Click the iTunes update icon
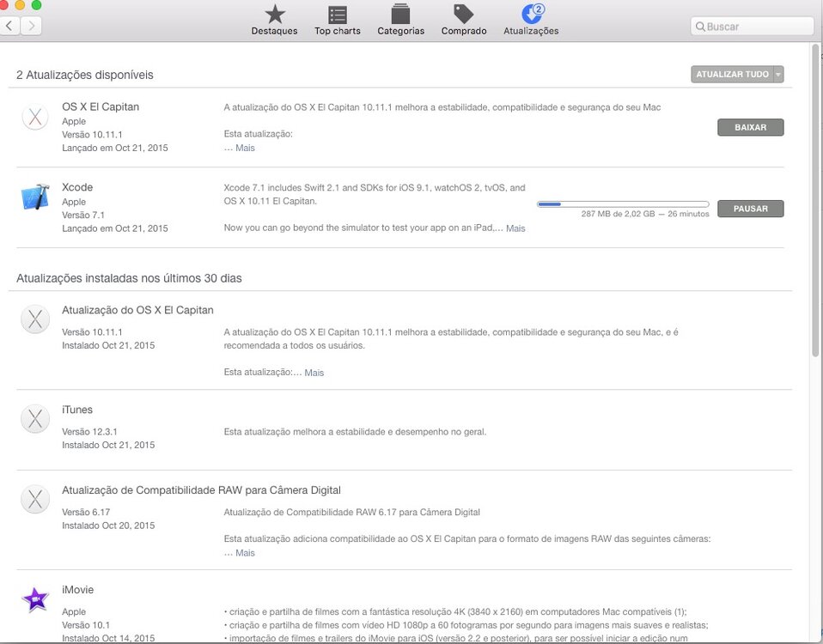Screen dimensions: 823x644 [34, 419]
